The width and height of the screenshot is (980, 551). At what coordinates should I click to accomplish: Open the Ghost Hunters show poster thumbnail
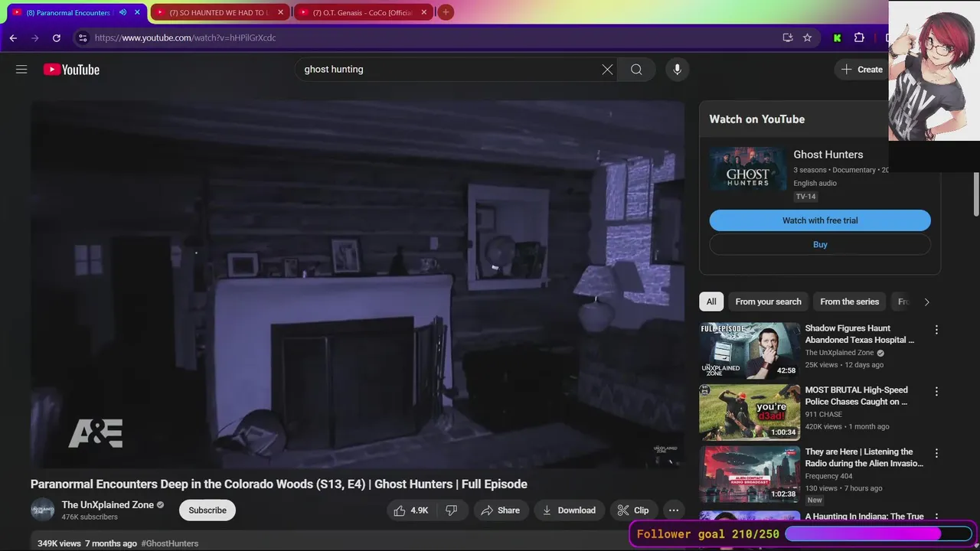(x=748, y=169)
